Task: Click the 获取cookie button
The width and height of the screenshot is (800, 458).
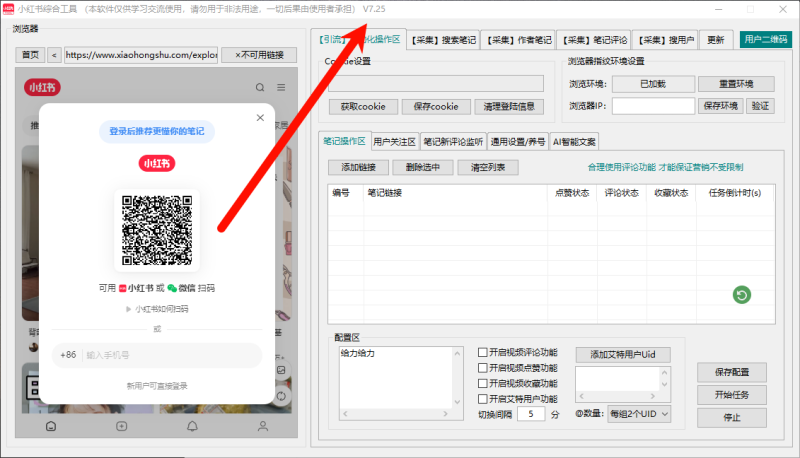Action: click(363, 107)
